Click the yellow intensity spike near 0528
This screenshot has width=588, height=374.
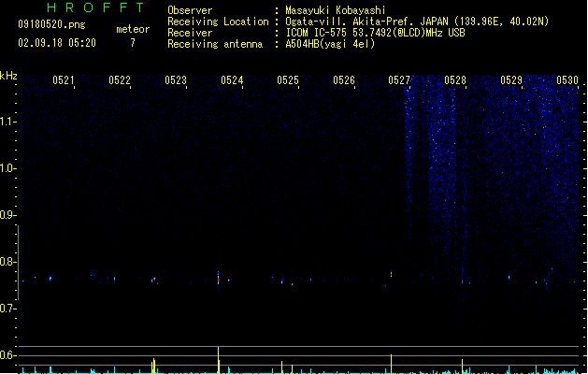pyautogui.click(x=462, y=367)
